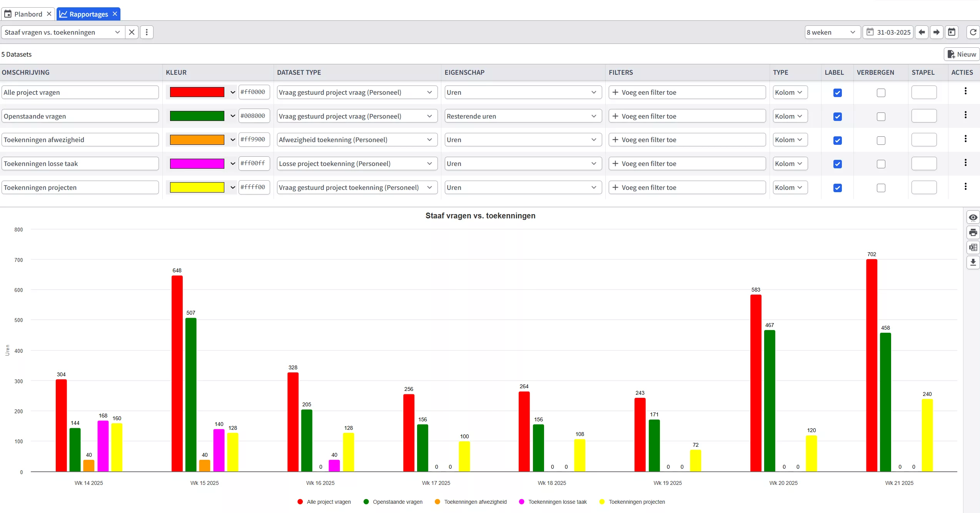Toggle the eye icon beside chart
The height and width of the screenshot is (513, 980).
tap(973, 218)
